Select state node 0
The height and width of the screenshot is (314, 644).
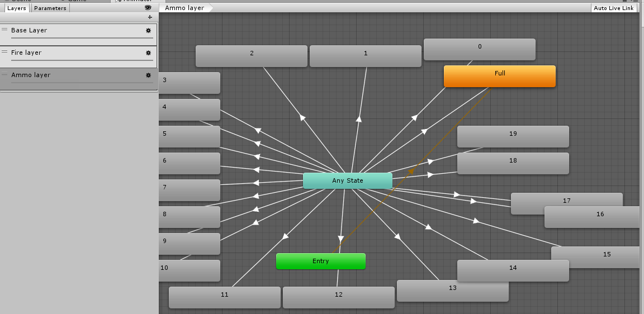click(480, 49)
